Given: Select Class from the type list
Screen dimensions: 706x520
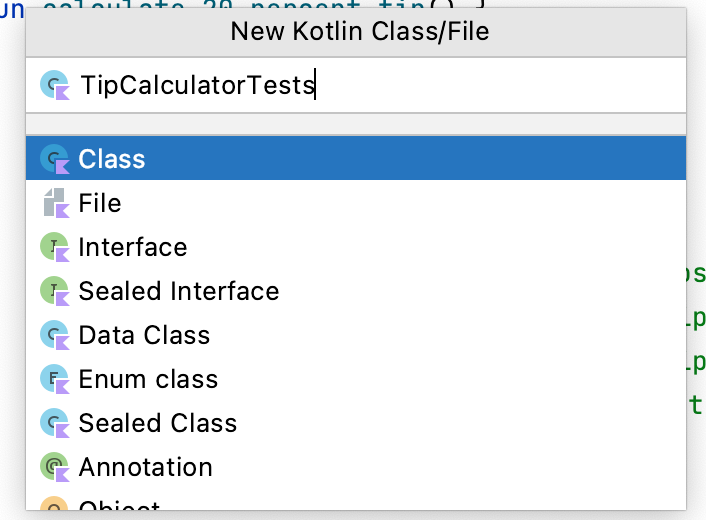Looking at the screenshot, I should (x=112, y=159).
